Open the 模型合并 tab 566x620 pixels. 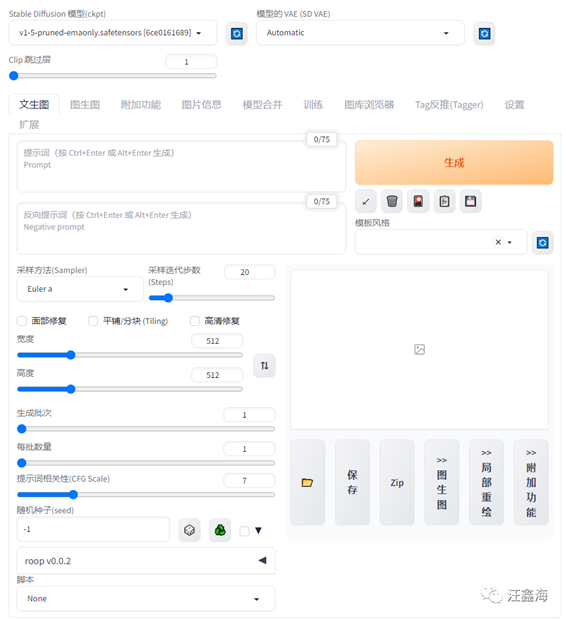(x=262, y=105)
